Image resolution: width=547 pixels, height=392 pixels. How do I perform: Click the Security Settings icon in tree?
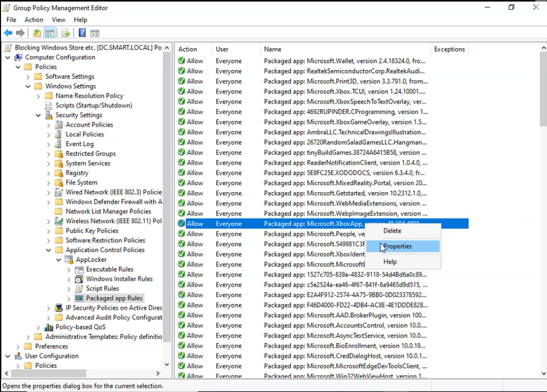(x=49, y=115)
